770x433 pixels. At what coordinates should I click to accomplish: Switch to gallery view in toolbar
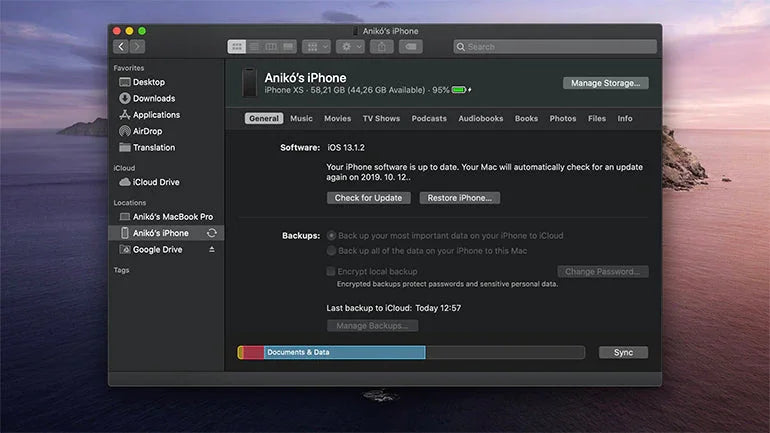288,47
